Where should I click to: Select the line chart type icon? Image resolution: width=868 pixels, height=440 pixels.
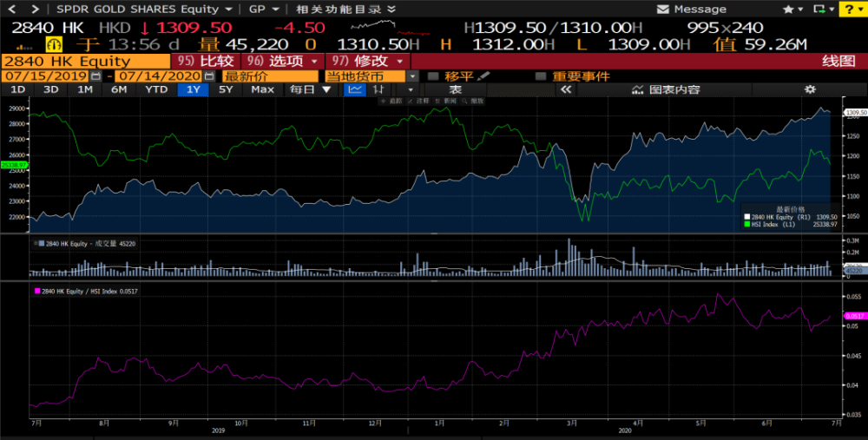(355, 89)
